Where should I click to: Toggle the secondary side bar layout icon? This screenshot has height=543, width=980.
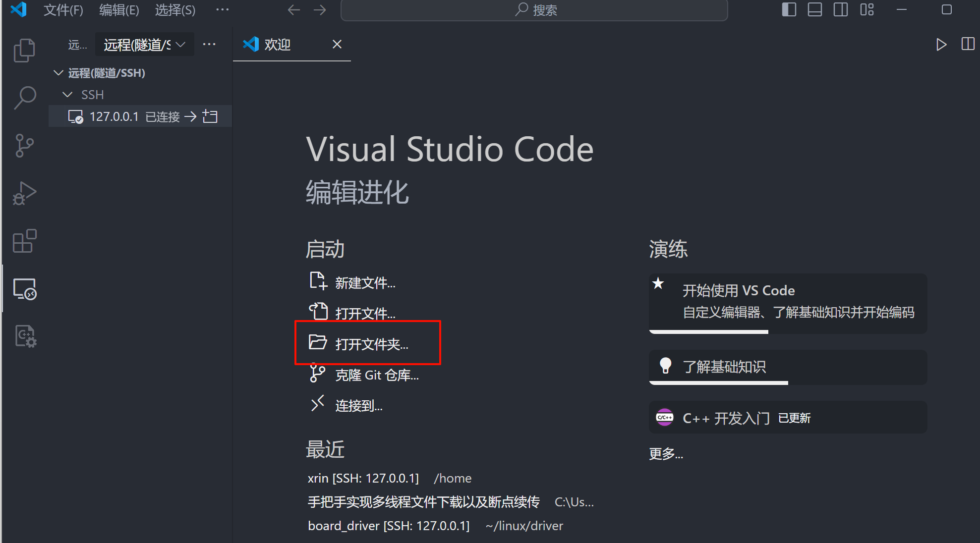pos(841,9)
